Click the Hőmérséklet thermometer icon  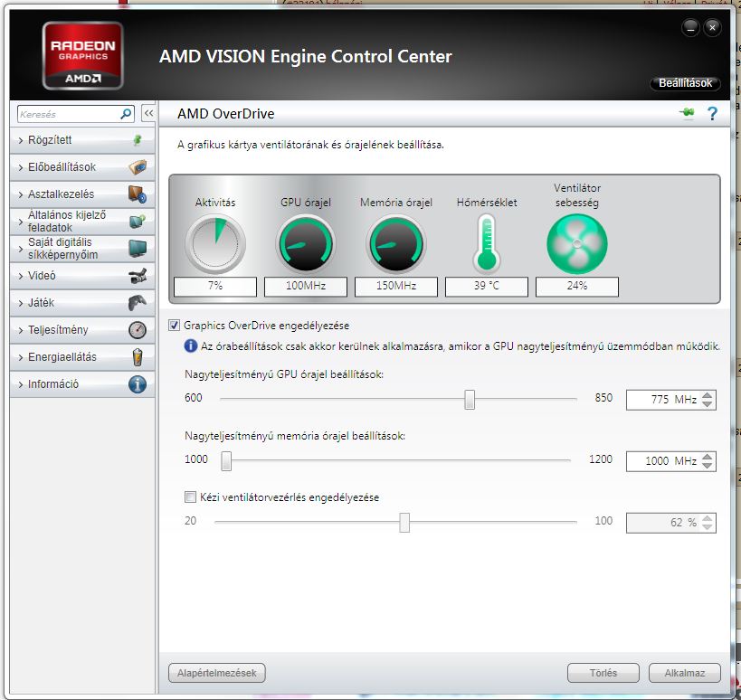point(486,243)
